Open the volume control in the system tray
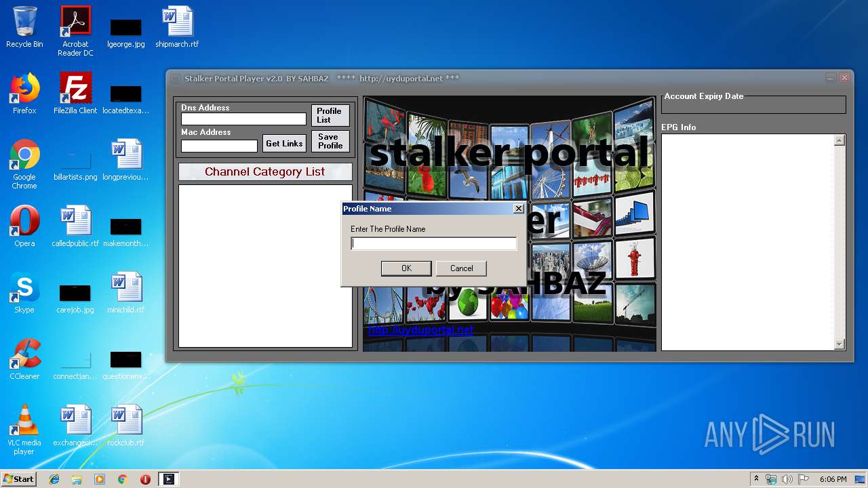868x488 pixels. [x=787, y=479]
